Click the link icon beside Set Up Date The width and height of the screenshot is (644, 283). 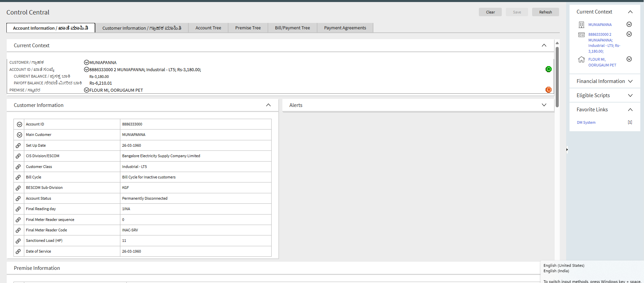19,145
